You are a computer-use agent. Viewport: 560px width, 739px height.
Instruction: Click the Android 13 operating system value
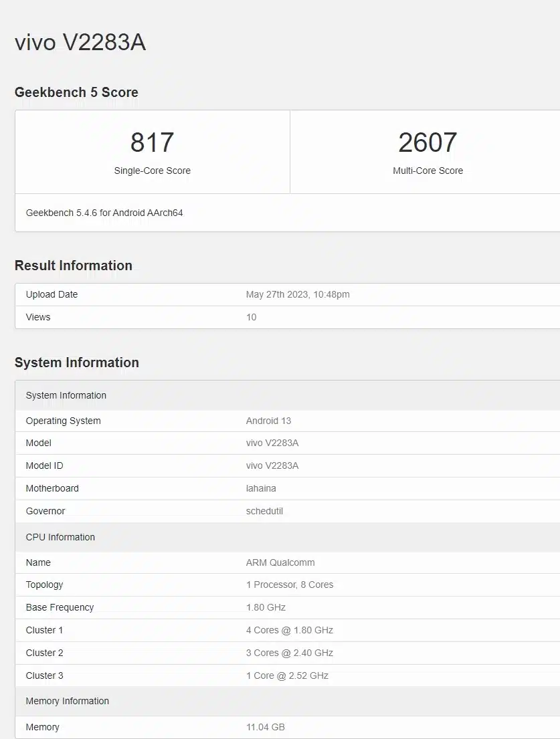pyautogui.click(x=268, y=421)
